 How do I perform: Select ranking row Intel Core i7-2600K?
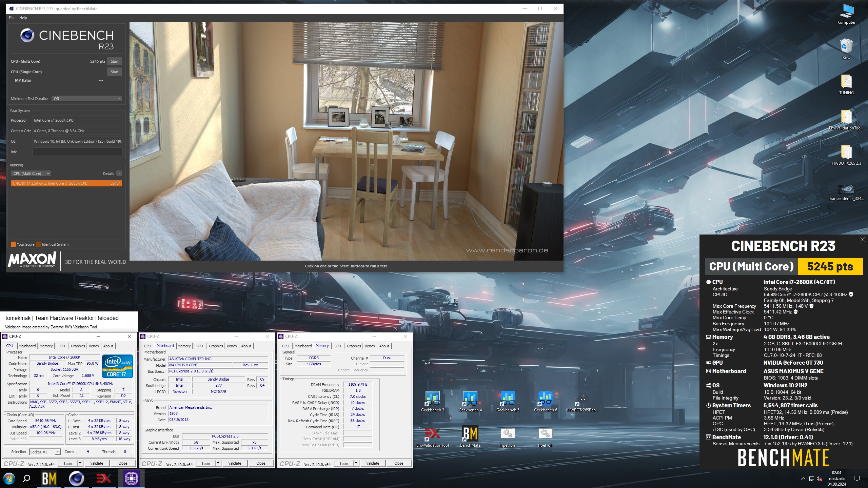(66, 183)
